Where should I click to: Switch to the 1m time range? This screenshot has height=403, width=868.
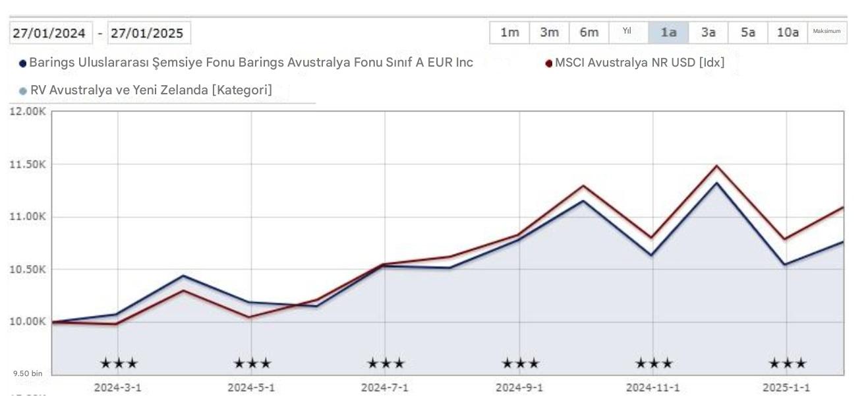tap(509, 32)
